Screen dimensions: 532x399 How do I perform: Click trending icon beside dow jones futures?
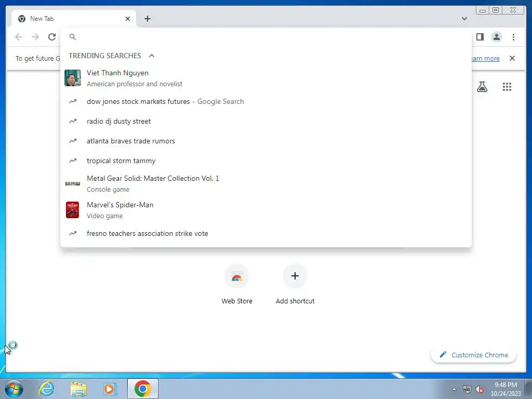pos(73,101)
